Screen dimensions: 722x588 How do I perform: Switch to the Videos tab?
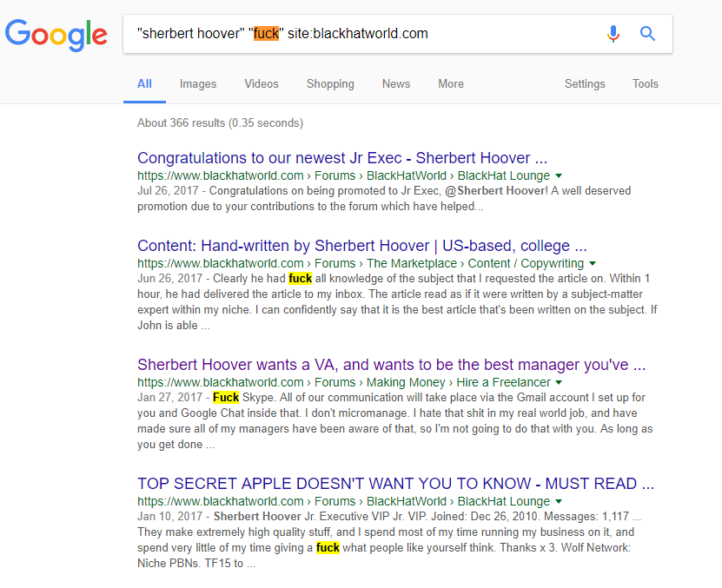(262, 83)
